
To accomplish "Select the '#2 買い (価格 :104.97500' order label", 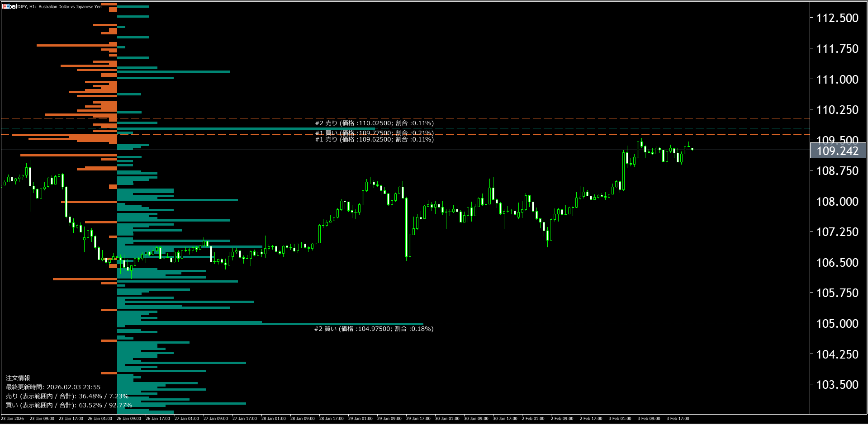I will [x=374, y=329].
